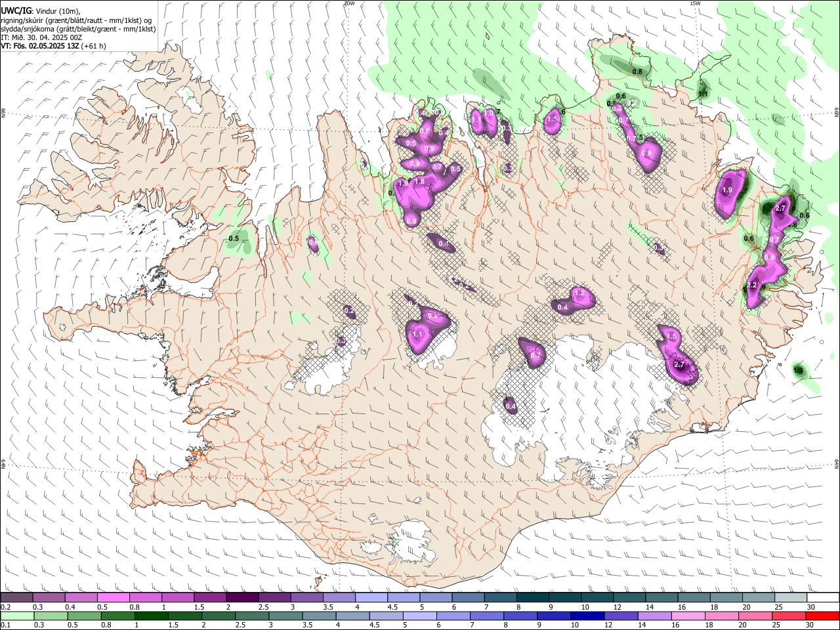Select the crimson swatch between 25 and 30, bottom row
This screenshot has height=630, width=840.
[x=789, y=616]
